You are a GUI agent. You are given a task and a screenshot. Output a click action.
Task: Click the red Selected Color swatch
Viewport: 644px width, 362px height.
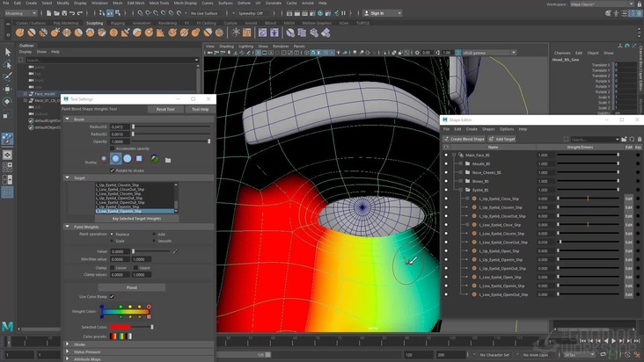point(120,327)
